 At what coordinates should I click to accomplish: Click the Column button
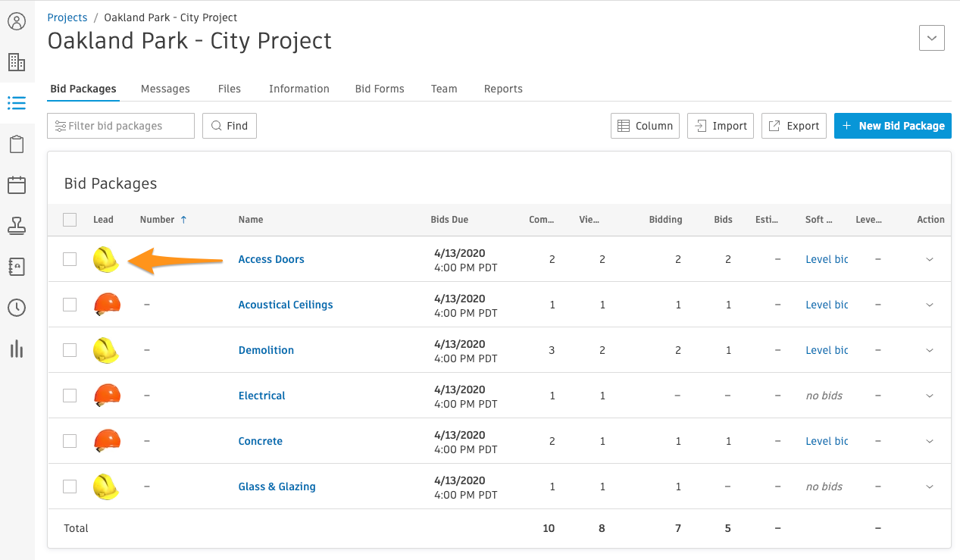click(x=645, y=126)
